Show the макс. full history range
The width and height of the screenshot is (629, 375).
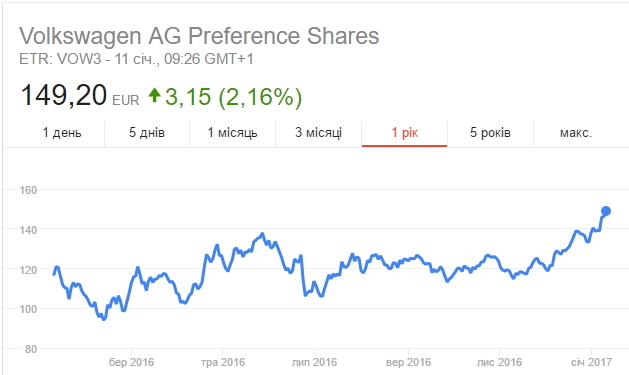click(x=576, y=133)
